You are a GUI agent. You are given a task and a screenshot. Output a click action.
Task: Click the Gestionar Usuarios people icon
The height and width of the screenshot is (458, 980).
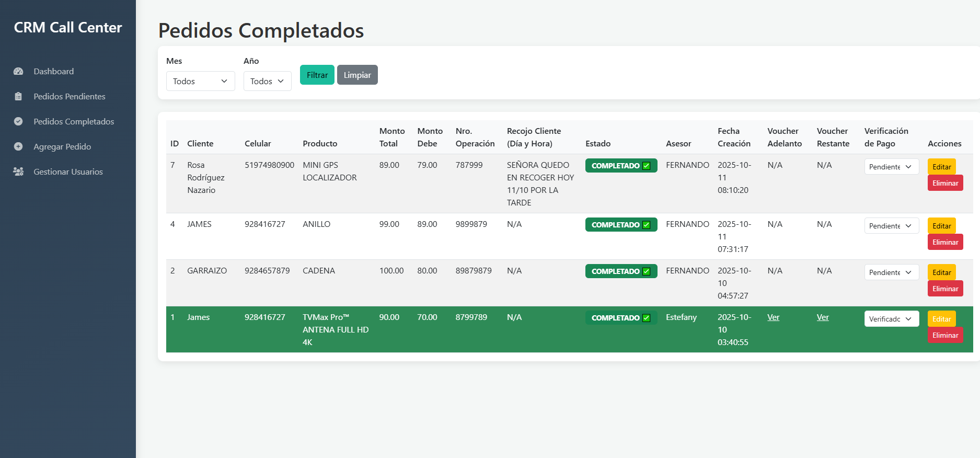click(18, 171)
